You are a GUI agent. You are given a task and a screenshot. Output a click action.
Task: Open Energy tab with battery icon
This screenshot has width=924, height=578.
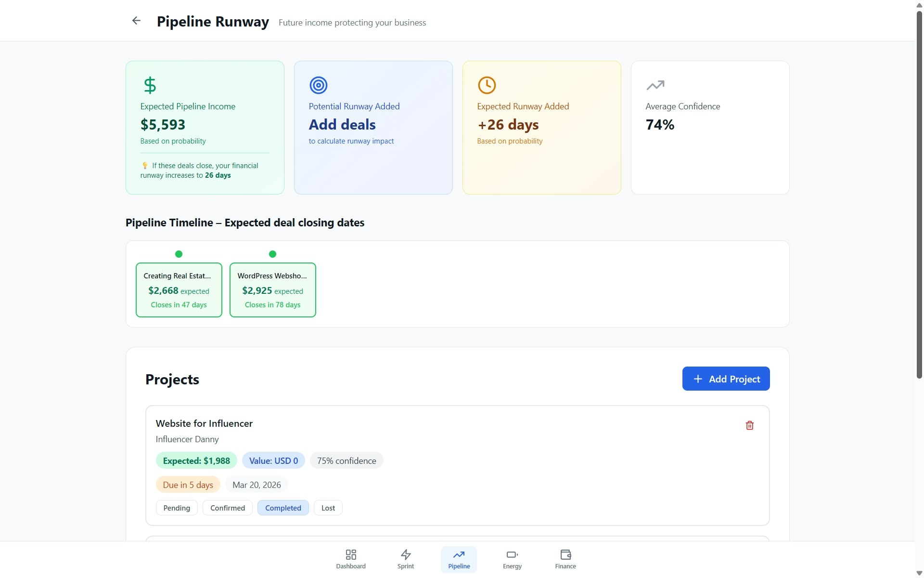point(512,559)
